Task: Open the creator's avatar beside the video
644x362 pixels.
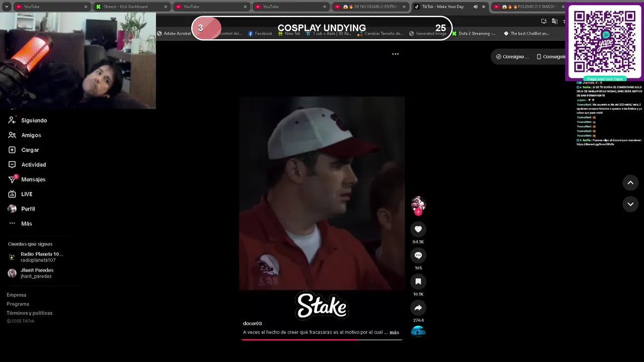Action: tap(418, 203)
